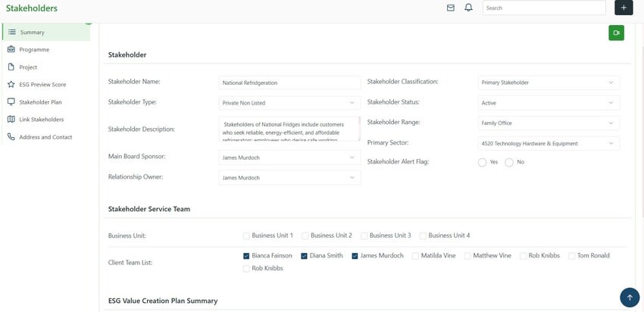Image resolution: width=644 pixels, height=312 pixels.
Task: Click the Stakeholder Service Team heading
Action: [149, 209]
